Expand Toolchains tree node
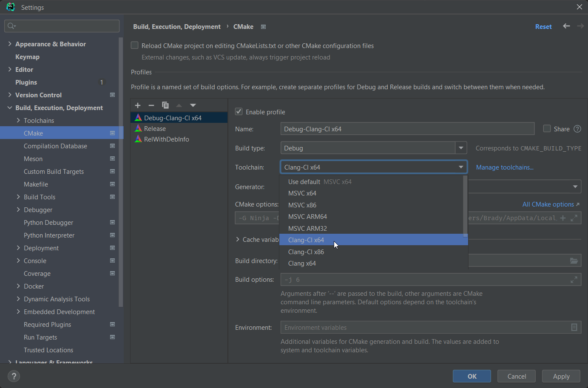The width and height of the screenshot is (588, 388). tap(18, 120)
